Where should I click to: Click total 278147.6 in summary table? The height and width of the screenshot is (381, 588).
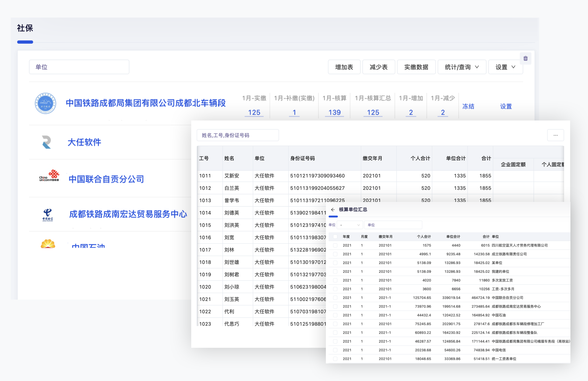(x=481, y=324)
